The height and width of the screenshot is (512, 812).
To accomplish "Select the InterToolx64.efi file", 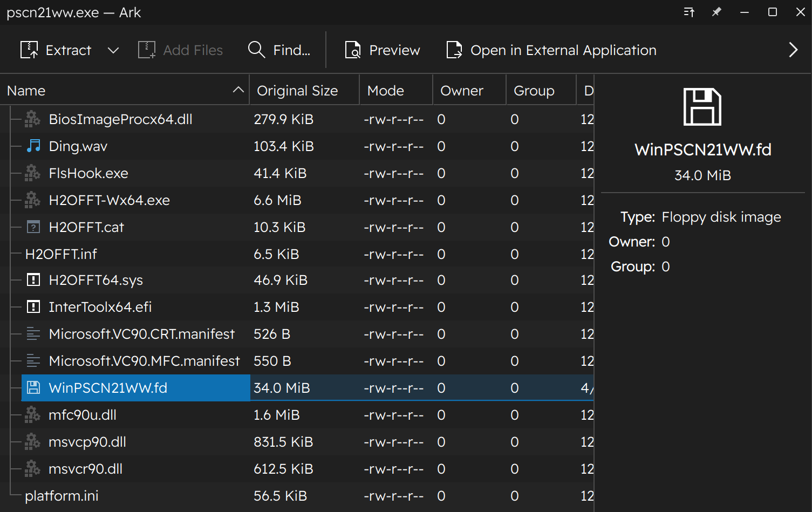I will pos(100,307).
